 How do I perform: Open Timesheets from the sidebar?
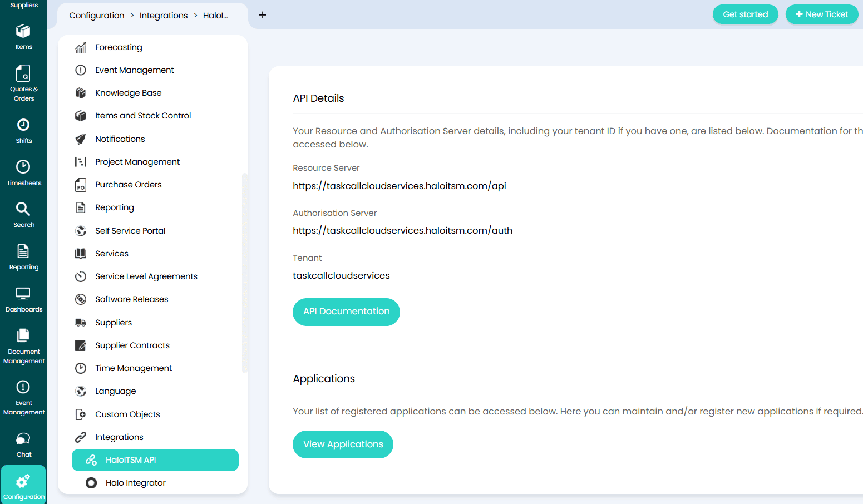(x=23, y=173)
